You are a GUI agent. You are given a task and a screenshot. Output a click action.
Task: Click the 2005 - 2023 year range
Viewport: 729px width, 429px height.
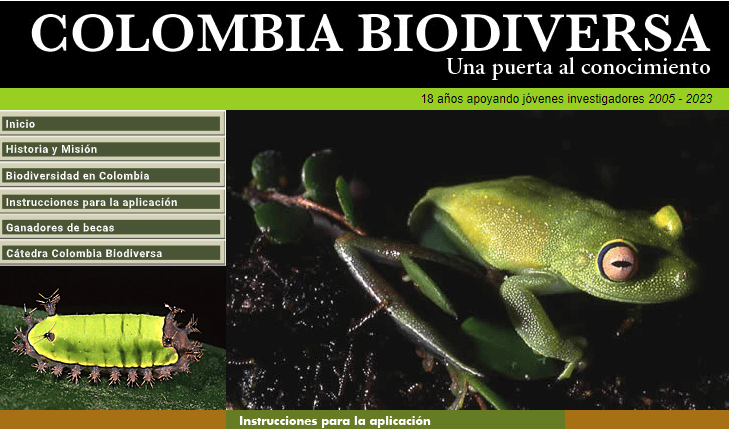(x=680, y=99)
